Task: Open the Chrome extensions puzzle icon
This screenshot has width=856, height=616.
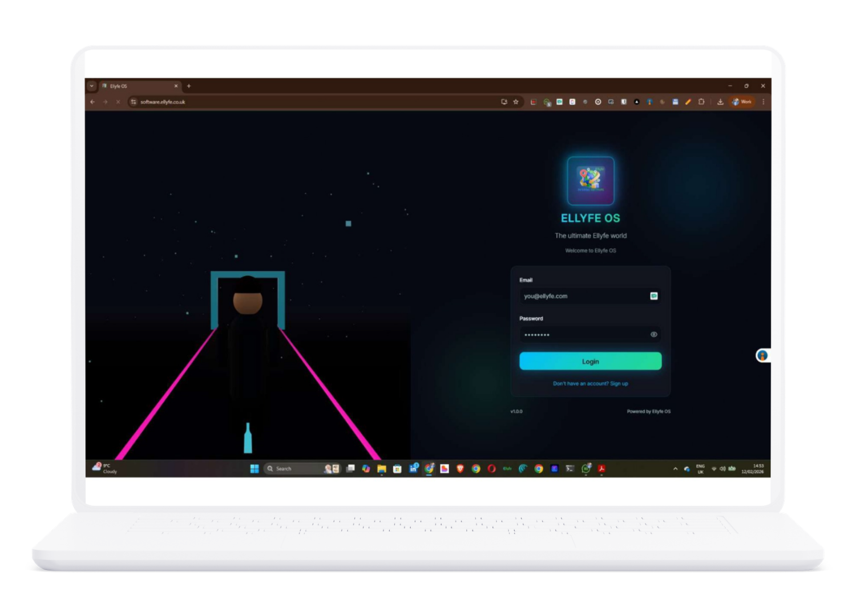Action: coord(701,102)
